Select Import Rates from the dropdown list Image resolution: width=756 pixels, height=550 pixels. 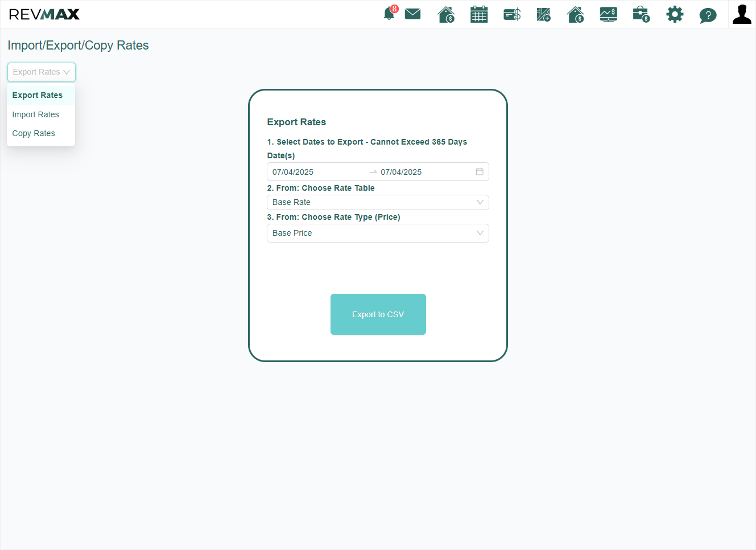pyautogui.click(x=41, y=114)
